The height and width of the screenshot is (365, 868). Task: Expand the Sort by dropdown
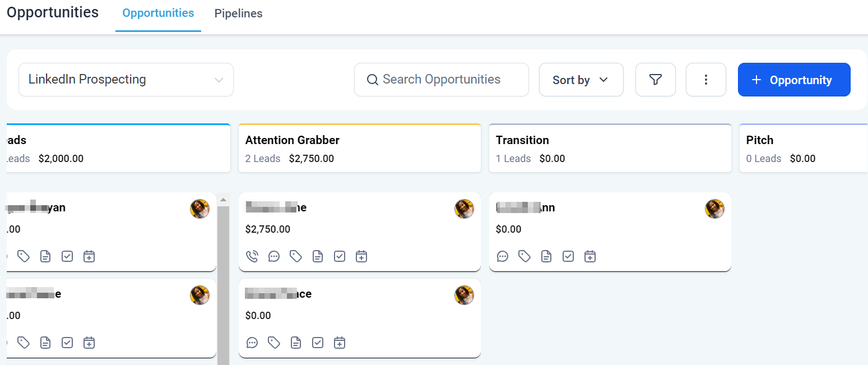coord(581,80)
